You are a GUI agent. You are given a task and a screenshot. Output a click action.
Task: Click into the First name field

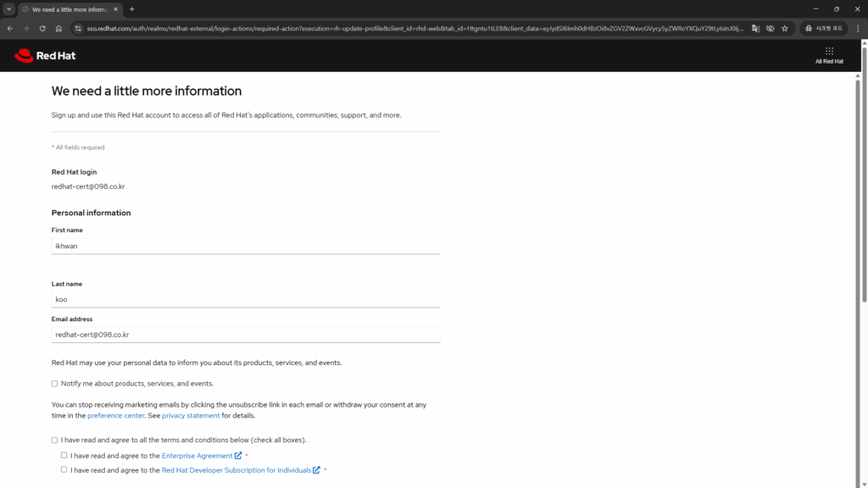coord(245,247)
